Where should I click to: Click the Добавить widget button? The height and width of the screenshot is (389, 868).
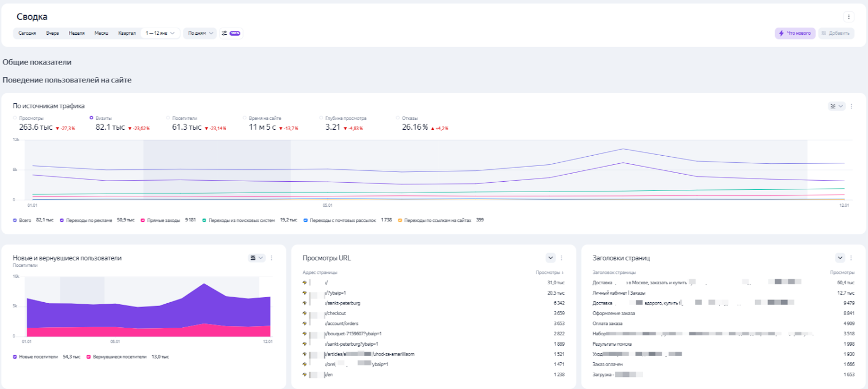click(836, 33)
